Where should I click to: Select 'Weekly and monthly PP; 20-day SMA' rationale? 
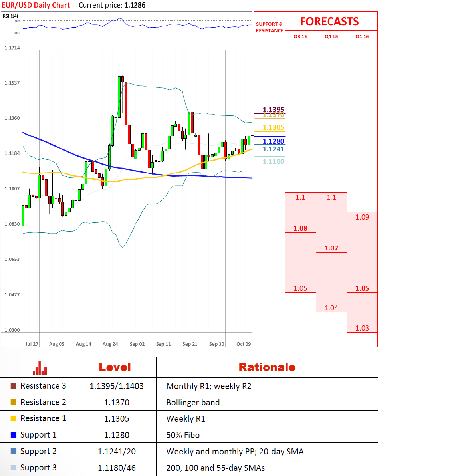(x=235, y=452)
